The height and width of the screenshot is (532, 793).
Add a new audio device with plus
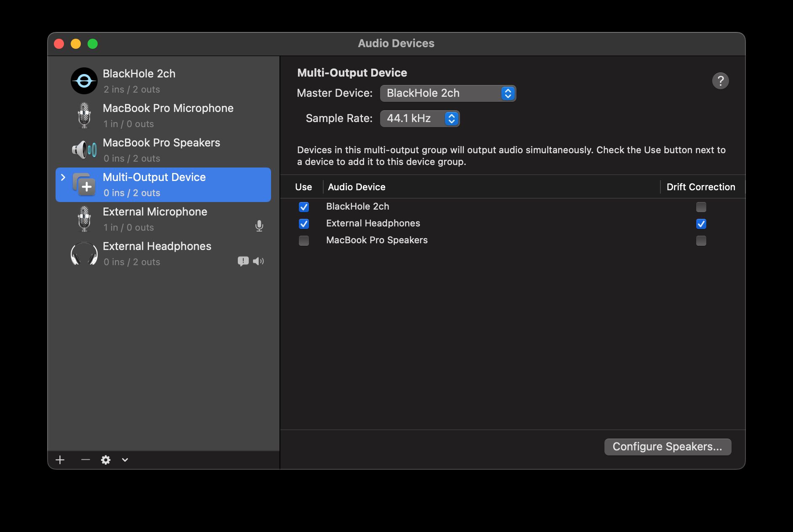pos(60,460)
